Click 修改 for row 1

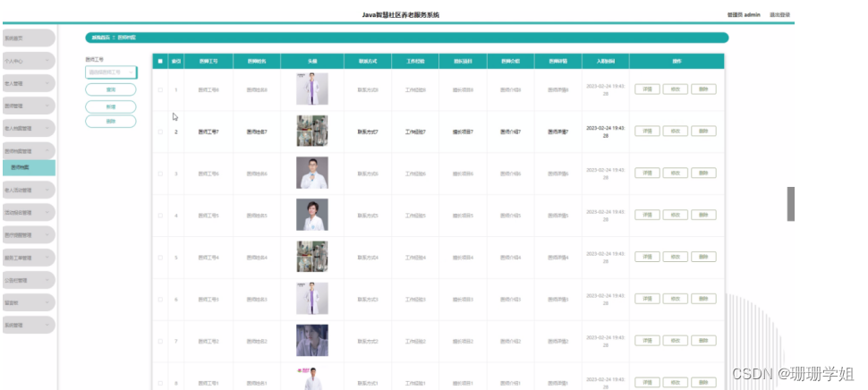[x=676, y=89]
